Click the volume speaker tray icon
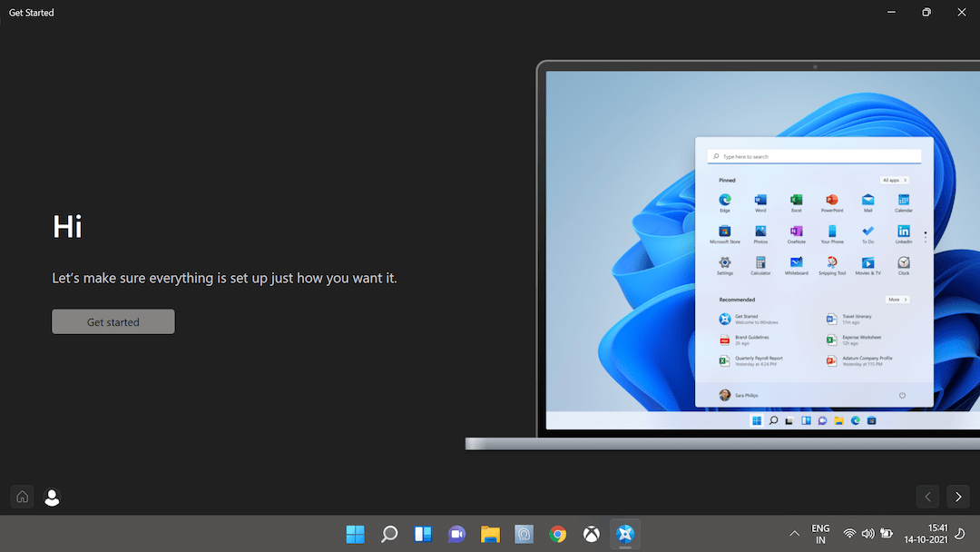 click(x=867, y=534)
